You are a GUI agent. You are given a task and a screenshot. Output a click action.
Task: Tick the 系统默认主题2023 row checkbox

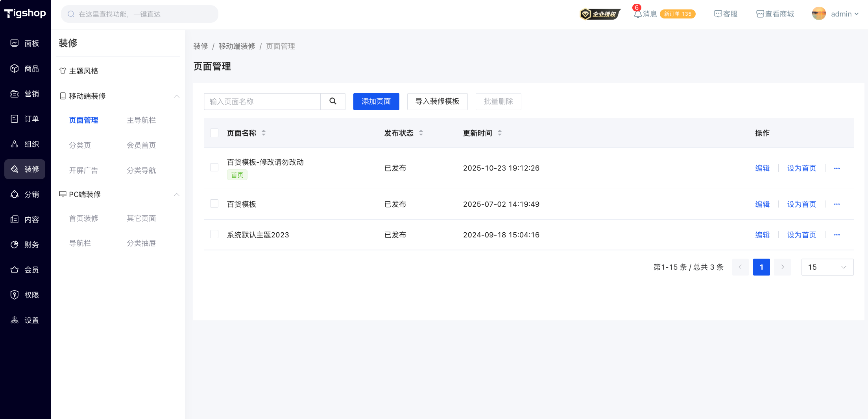tap(214, 235)
